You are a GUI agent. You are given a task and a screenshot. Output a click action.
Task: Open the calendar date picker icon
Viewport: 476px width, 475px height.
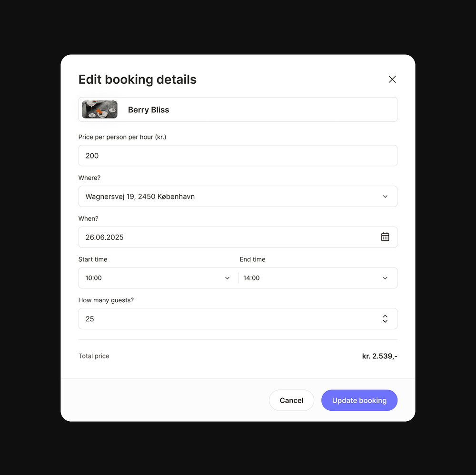pyautogui.click(x=385, y=237)
